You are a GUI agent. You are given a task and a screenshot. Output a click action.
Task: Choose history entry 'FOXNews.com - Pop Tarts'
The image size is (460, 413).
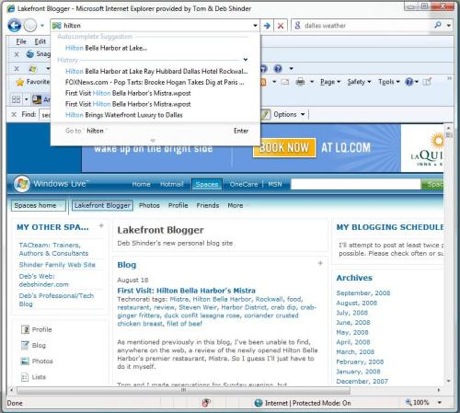tap(155, 82)
